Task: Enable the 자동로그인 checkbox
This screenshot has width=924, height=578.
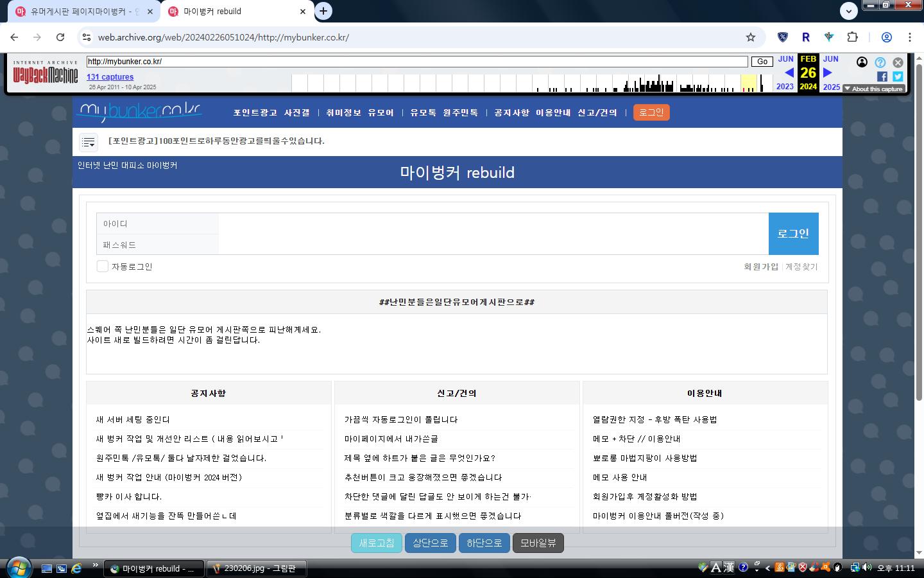Action: [103, 267]
